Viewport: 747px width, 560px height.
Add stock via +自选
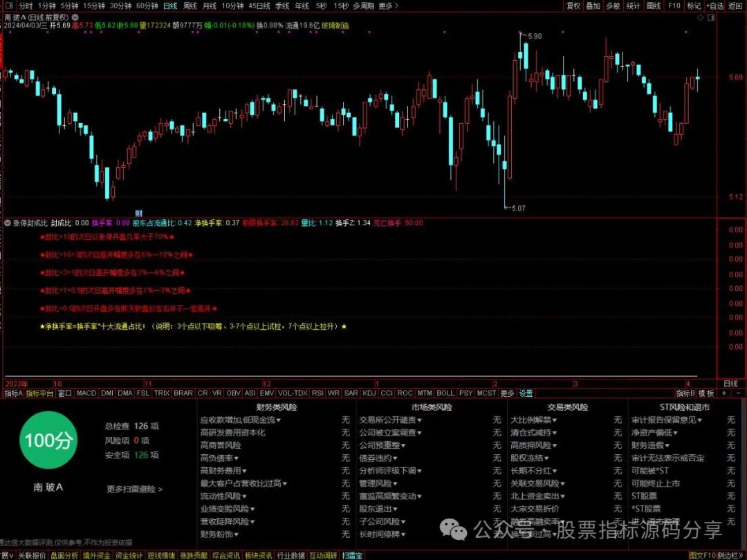pos(715,6)
